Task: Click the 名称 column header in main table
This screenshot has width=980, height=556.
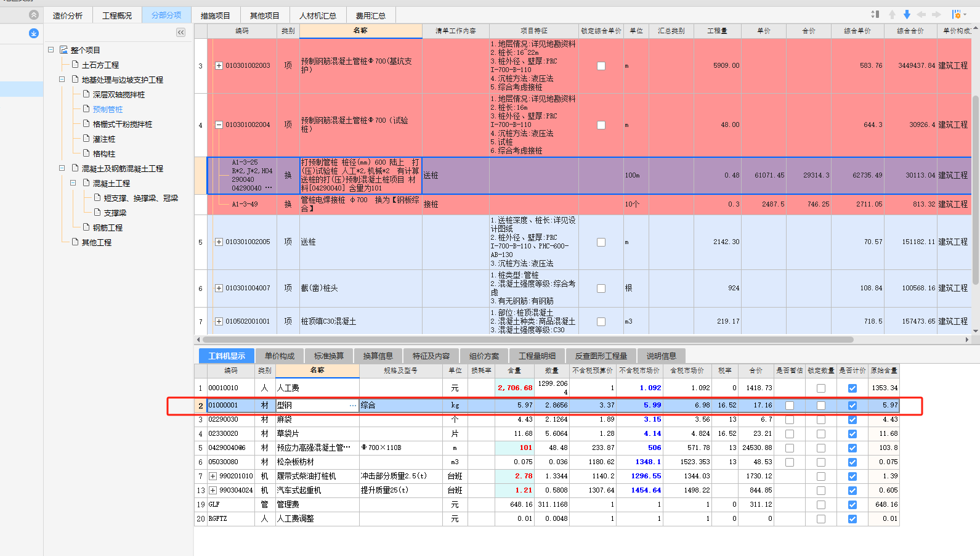Action: 361,30
